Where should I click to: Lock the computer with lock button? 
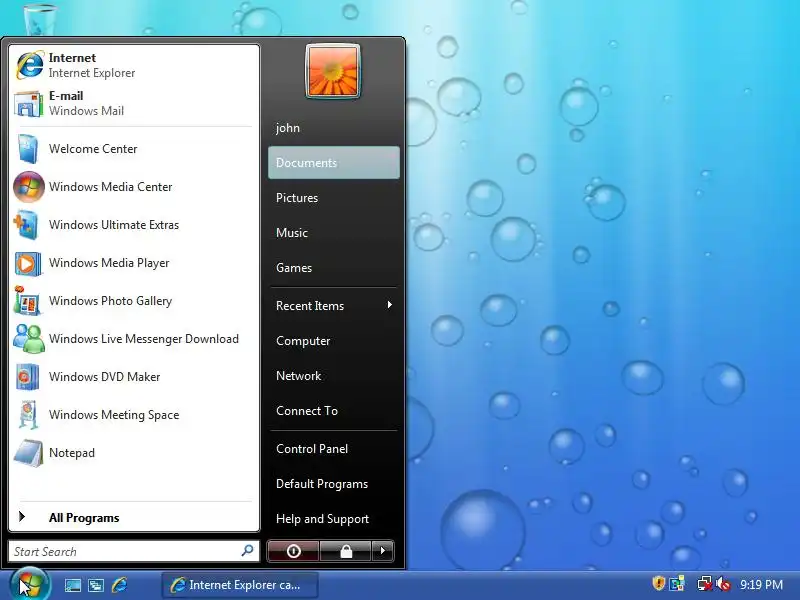point(346,551)
